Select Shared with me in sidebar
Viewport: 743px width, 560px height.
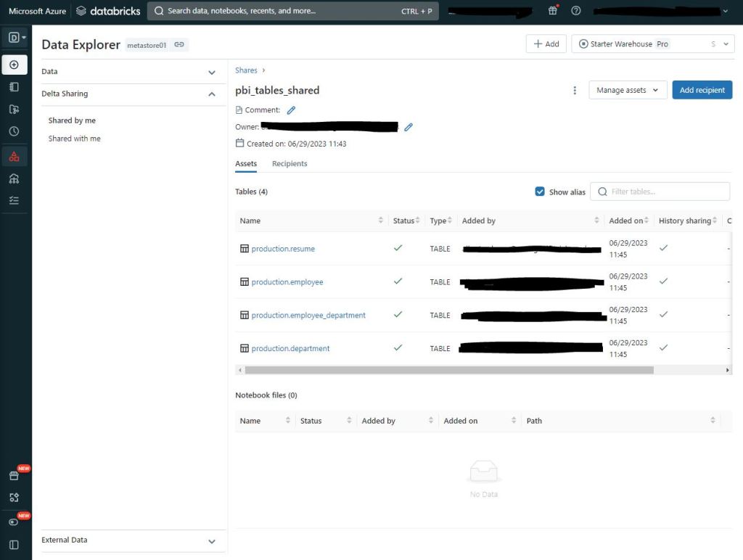[75, 139]
